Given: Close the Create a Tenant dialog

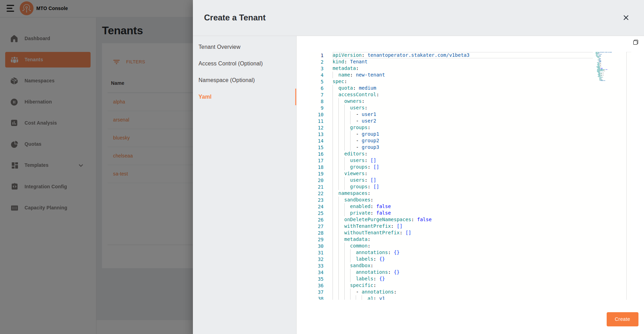Looking at the screenshot, I should tap(626, 18).
